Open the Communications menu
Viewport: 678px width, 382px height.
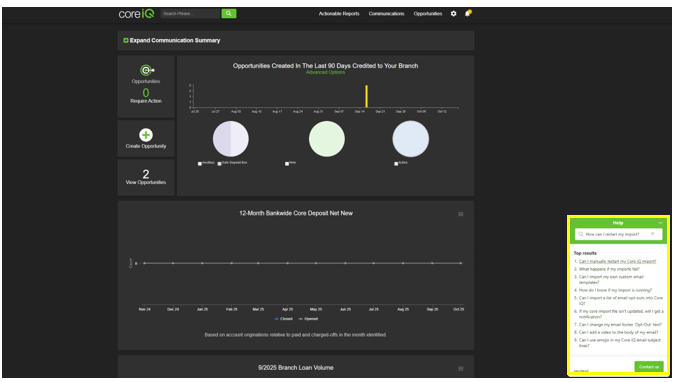(387, 14)
